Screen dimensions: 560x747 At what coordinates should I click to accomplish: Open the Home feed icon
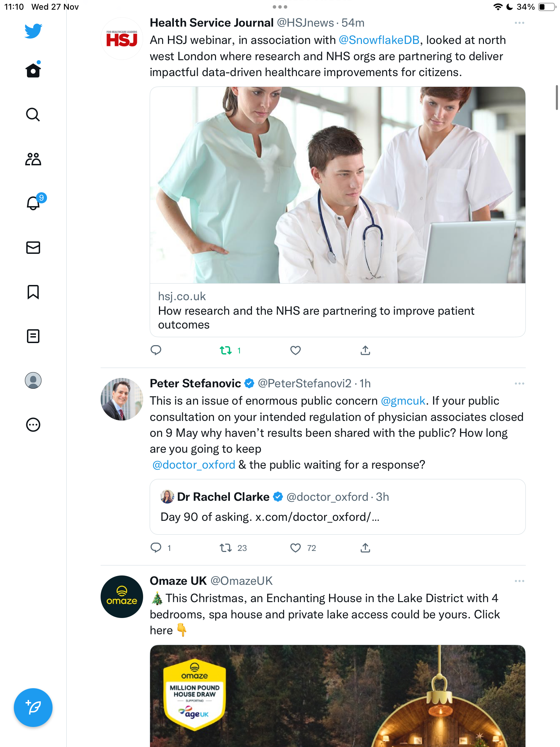(x=33, y=70)
